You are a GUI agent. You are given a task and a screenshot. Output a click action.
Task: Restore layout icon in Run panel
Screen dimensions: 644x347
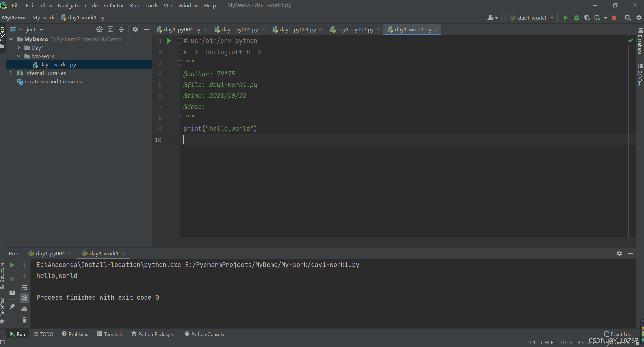[12, 293]
